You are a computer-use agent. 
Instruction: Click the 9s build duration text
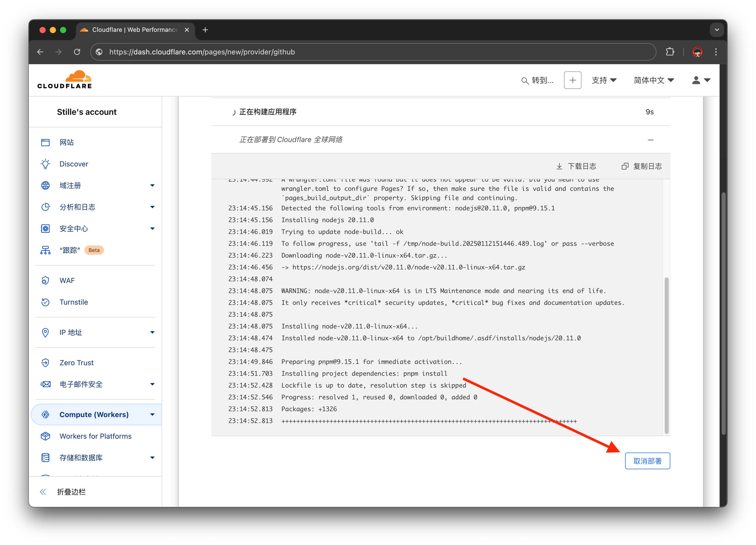coord(649,112)
